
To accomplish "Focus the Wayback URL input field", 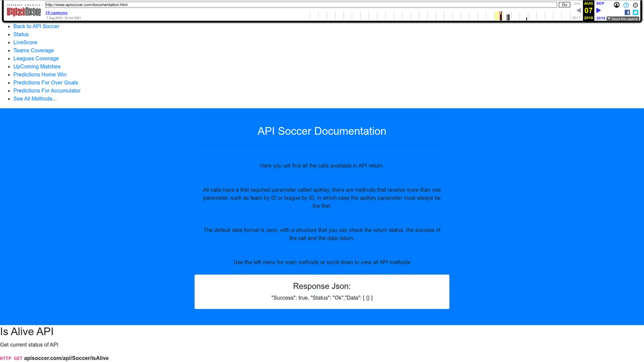I will pos(301,4).
